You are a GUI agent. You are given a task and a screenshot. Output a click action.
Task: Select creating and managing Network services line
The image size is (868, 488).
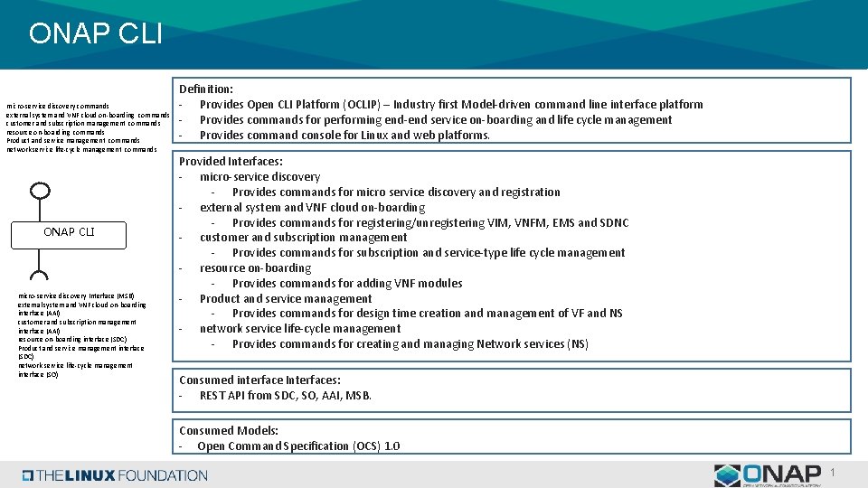(x=410, y=344)
